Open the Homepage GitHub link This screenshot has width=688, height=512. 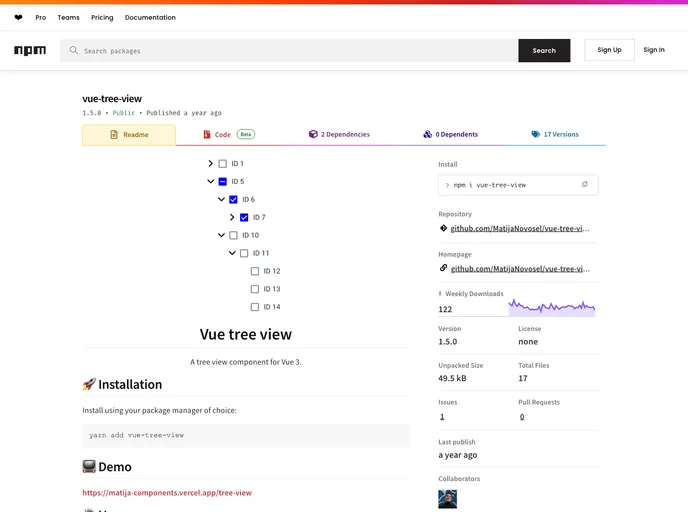click(x=520, y=269)
